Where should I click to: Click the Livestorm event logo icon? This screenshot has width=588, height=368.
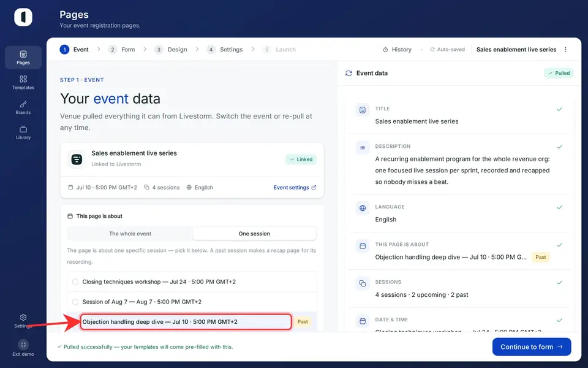tap(77, 159)
